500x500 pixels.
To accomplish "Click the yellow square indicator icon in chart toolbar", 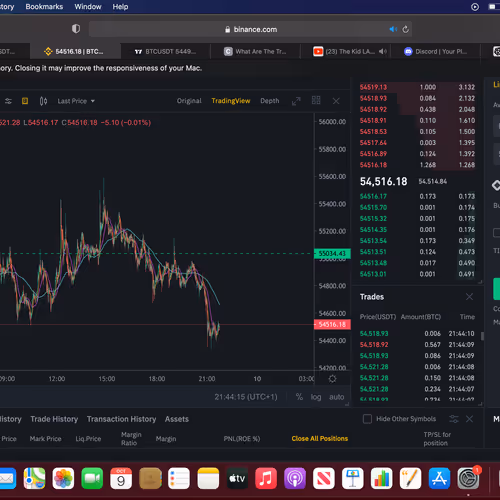I will pyautogui.click(x=25, y=101).
